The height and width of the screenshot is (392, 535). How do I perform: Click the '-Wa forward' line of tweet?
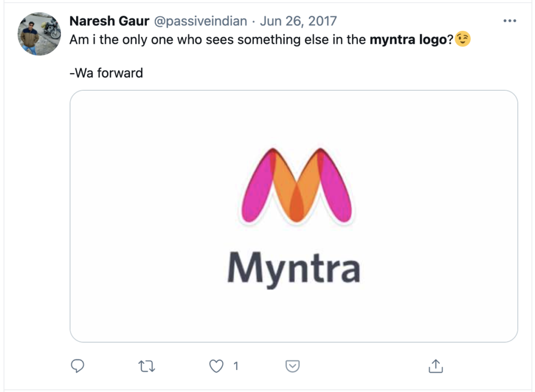click(106, 73)
